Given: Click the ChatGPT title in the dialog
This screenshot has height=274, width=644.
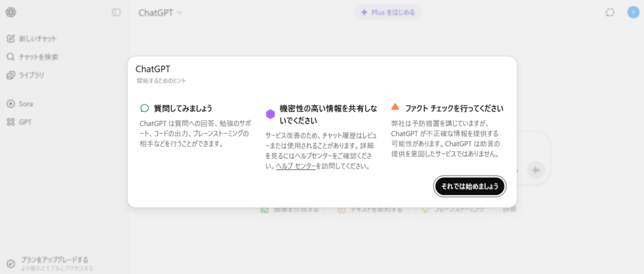Looking at the screenshot, I should (153, 69).
